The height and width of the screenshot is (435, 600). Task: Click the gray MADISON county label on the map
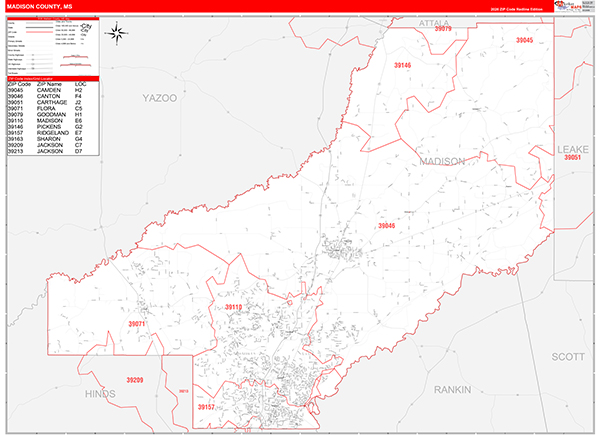(442, 161)
